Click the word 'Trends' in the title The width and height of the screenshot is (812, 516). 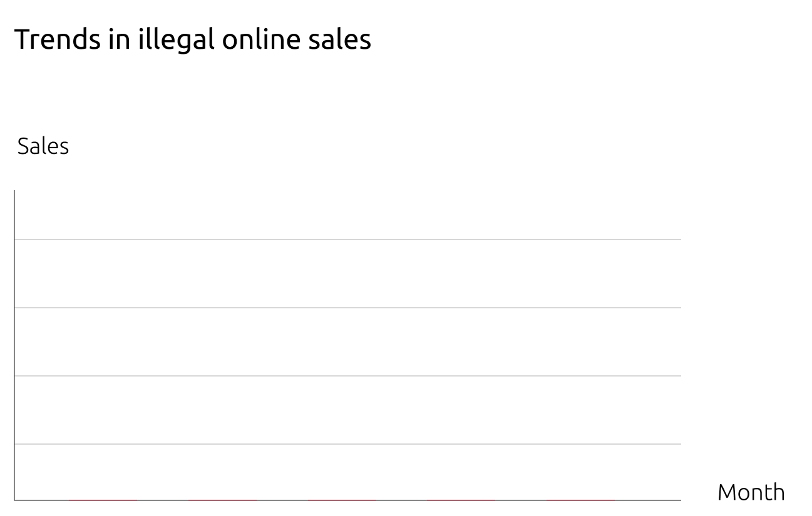coord(56,39)
